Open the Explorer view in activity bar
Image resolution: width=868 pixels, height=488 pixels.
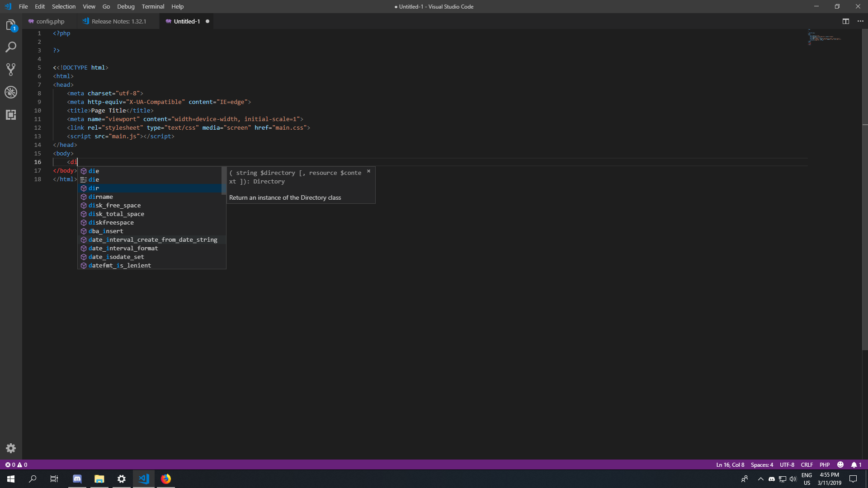tap(11, 25)
